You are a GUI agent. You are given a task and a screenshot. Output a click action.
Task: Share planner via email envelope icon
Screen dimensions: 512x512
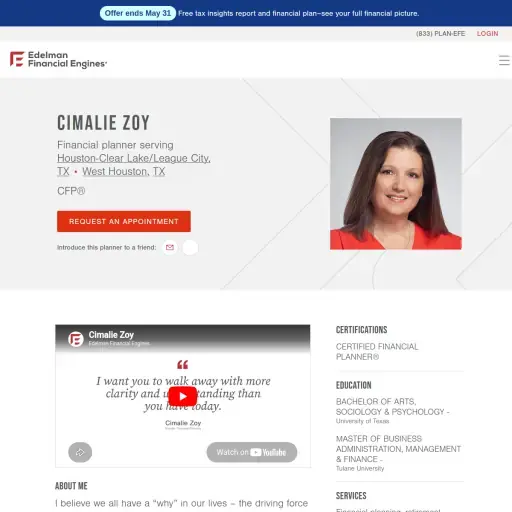point(170,247)
